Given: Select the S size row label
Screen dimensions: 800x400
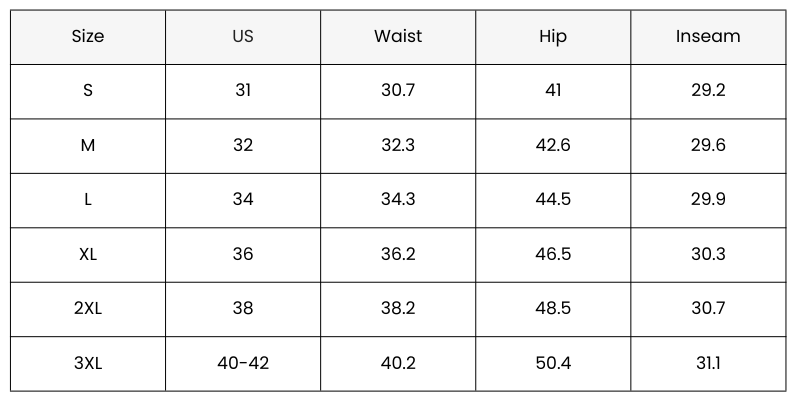Looking at the screenshot, I should click(x=88, y=91).
